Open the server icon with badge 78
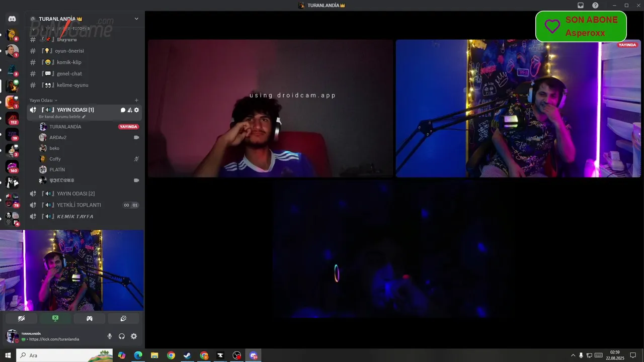Screen dimensions: 644x362 (12, 201)
